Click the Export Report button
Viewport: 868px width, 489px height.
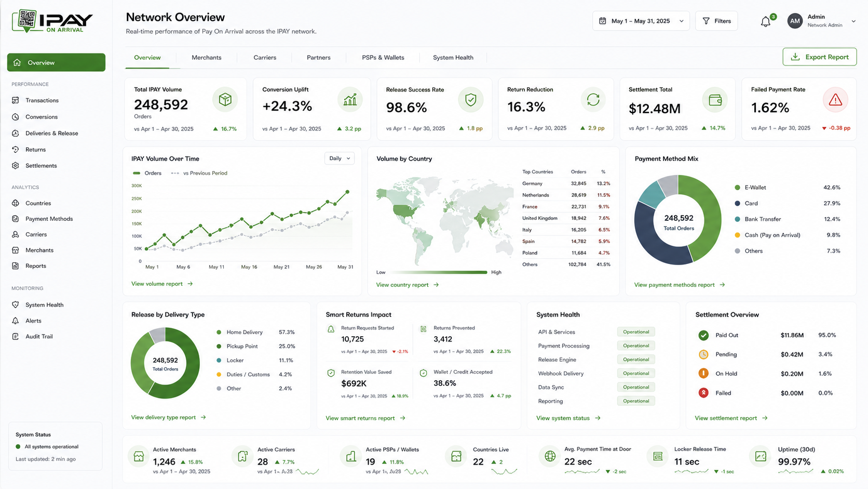click(820, 57)
